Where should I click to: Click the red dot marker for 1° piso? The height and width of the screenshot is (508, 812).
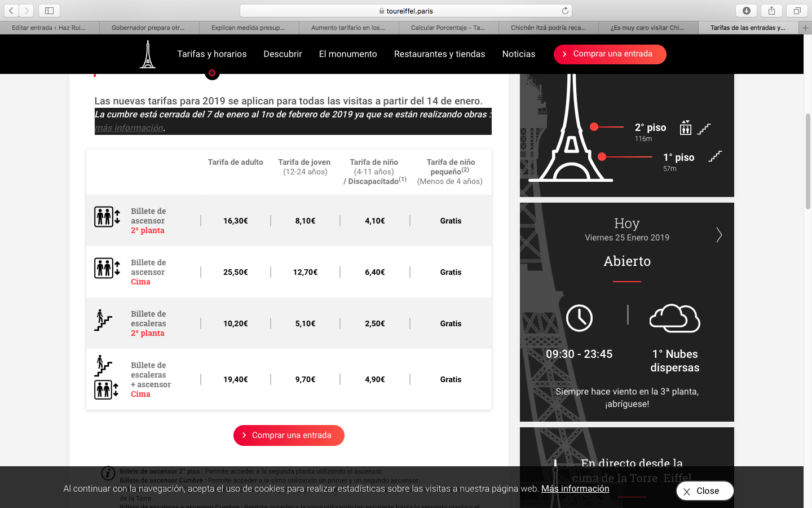click(x=602, y=156)
